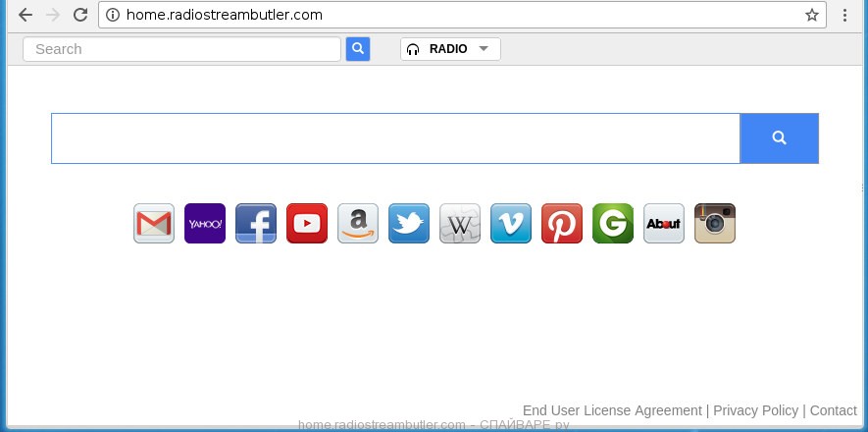Open the Contact link
868x432 pixels.
pyautogui.click(x=833, y=410)
